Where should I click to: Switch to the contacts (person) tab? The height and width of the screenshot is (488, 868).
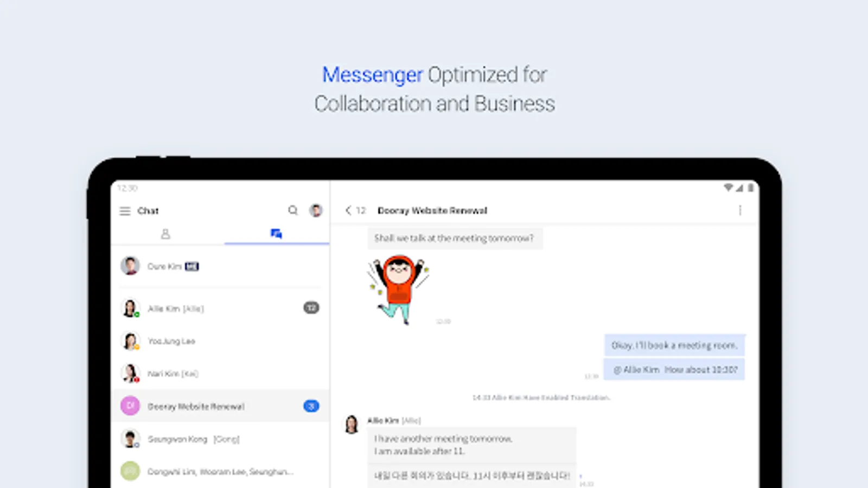pos(165,234)
